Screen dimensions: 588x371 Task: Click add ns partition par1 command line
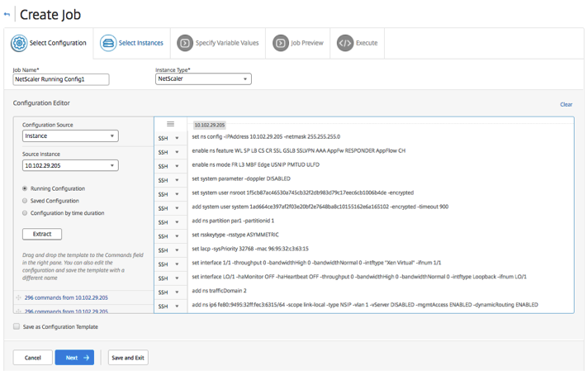click(233, 221)
